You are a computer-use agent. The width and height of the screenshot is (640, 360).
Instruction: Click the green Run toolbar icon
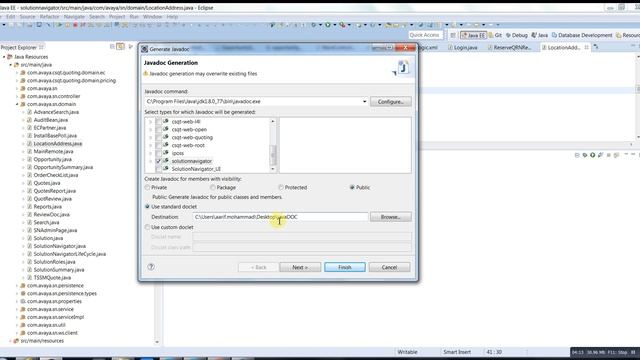tap(59, 25)
